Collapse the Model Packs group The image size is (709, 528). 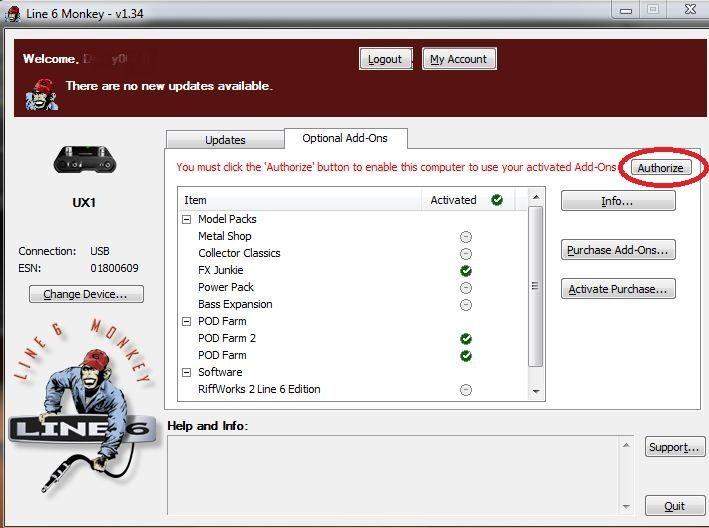click(186, 220)
